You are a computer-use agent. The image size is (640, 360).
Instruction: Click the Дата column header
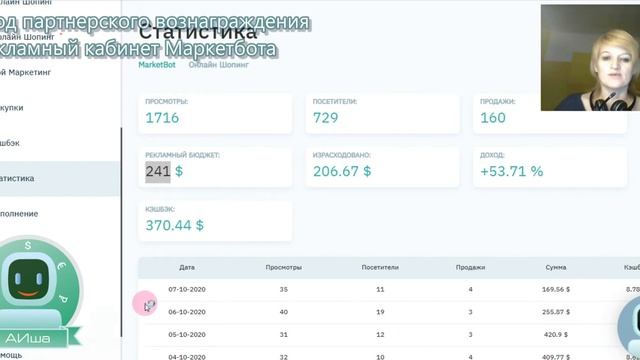click(187, 268)
